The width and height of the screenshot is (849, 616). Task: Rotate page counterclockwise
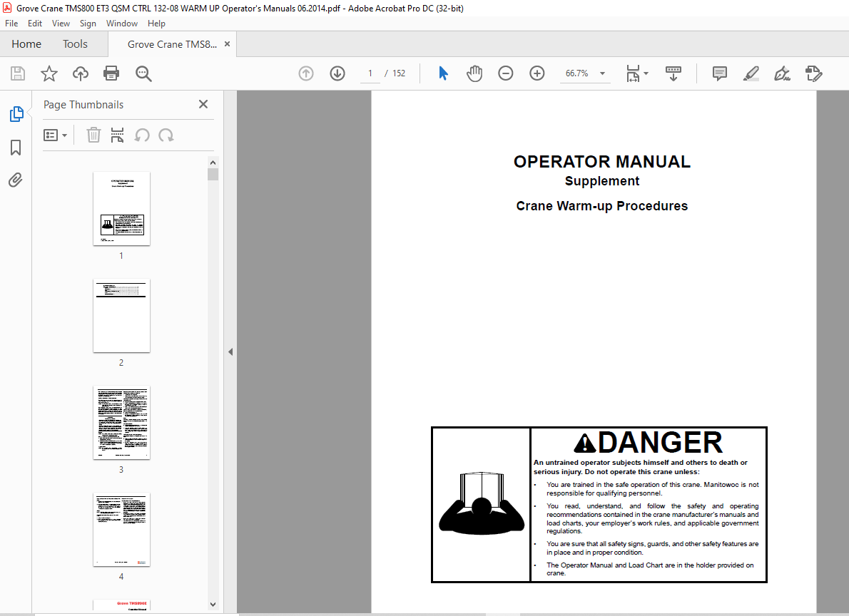tap(142, 135)
